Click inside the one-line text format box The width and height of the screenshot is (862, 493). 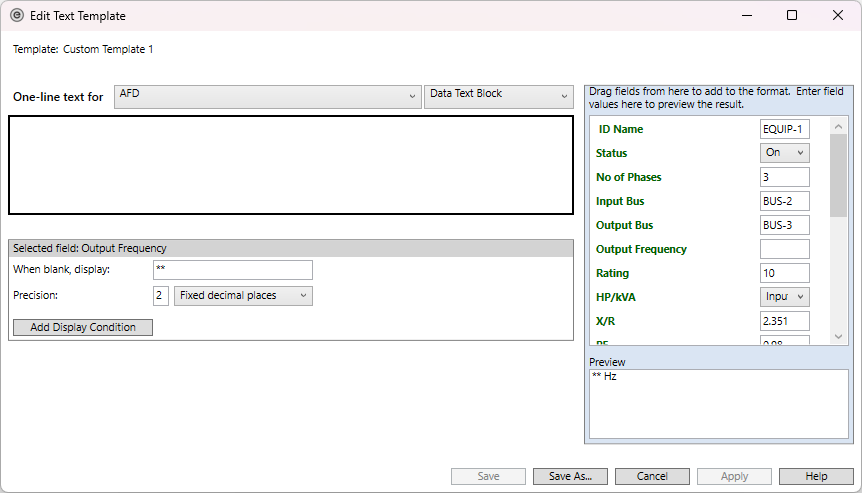coord(291,165)
